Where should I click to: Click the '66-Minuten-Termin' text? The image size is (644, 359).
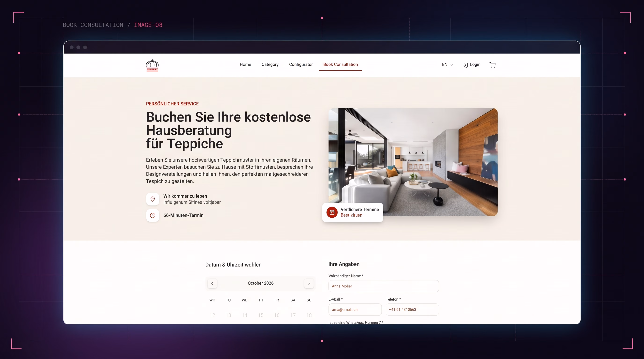183,215
